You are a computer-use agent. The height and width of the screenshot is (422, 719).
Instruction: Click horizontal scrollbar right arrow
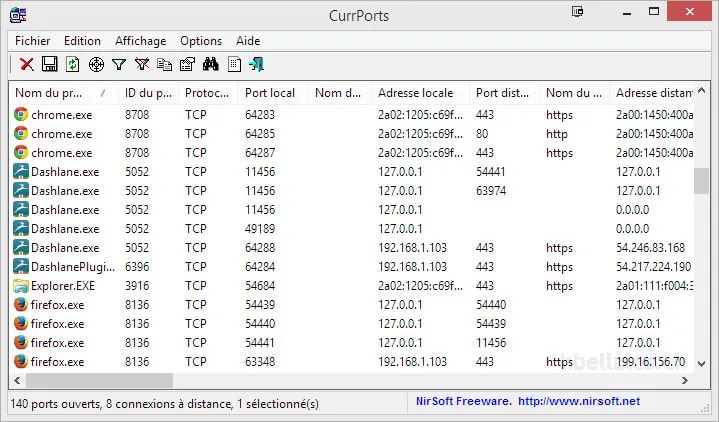(685, 380)
